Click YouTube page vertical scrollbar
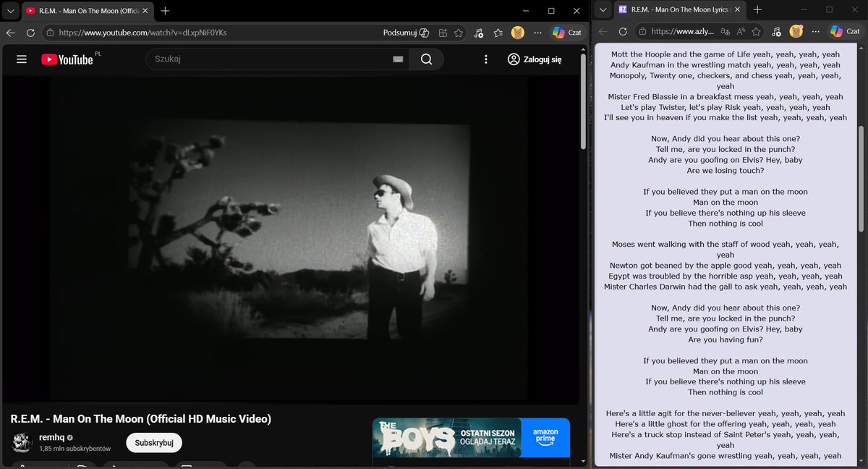 coord(583,101)
